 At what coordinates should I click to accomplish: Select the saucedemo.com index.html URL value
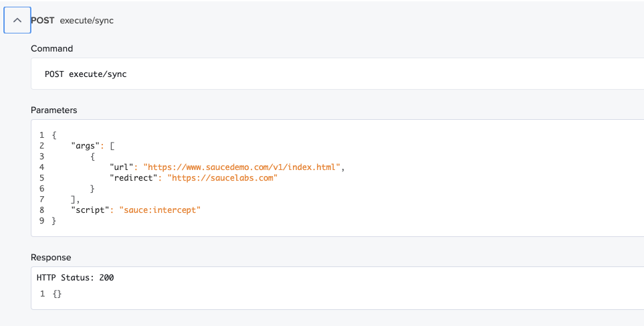pyautogui.click(x=242, y=167)
